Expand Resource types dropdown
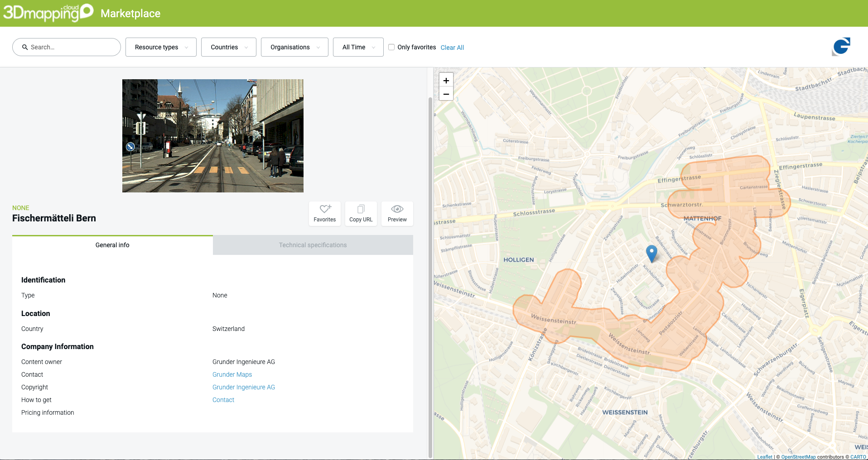This screenshot has width=868, height=460. click(x=161, y=47)
